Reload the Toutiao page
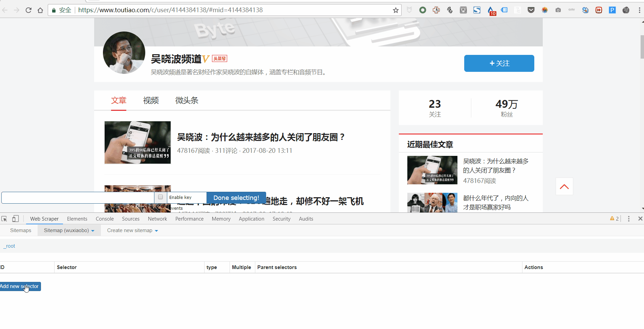Screen dimensions: 644x329 click(x=28, y=10)
